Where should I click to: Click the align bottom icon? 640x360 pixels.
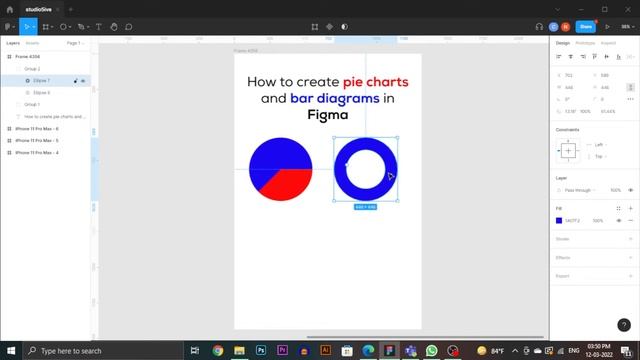point(619,57)
